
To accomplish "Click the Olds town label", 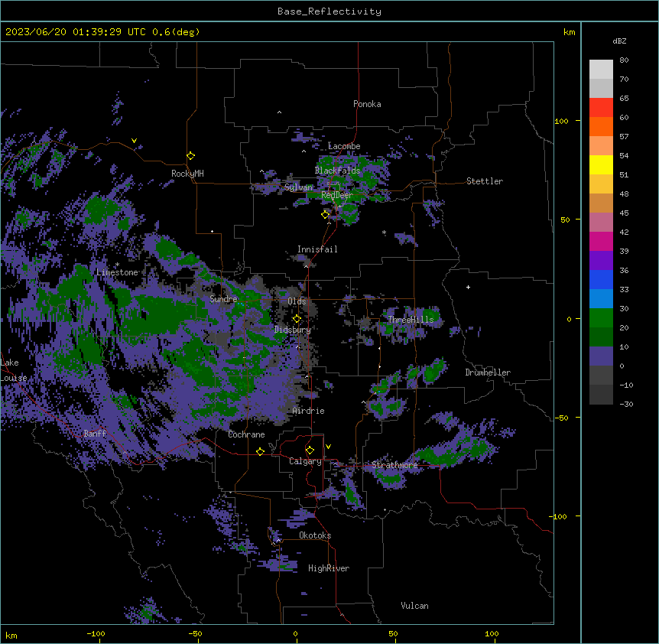I will point(297,301).
